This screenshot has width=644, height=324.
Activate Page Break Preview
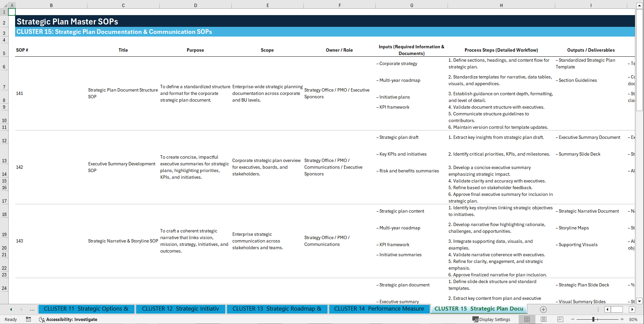click(561, 319)
